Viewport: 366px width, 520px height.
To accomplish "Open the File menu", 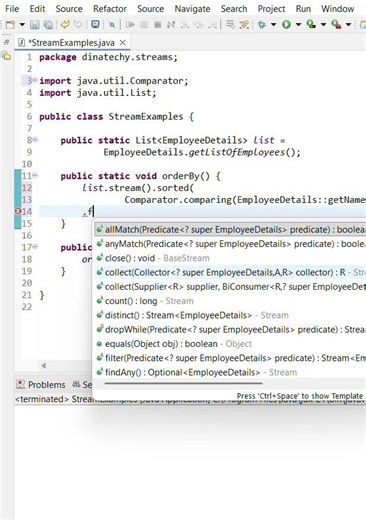I will [x=12, y=9].
